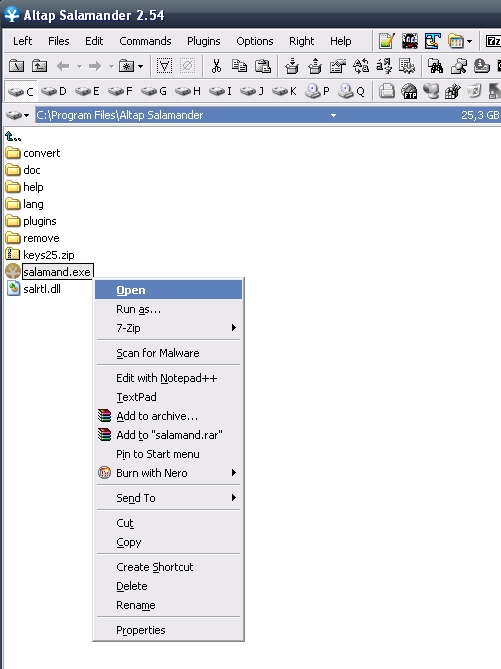
Task: Open optical drive P
Action: [317, 91]
